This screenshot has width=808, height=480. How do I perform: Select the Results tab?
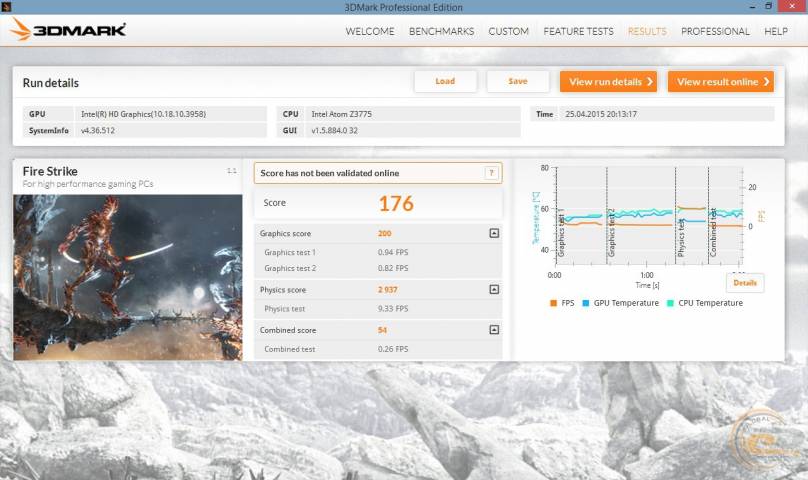click(647, 31)
